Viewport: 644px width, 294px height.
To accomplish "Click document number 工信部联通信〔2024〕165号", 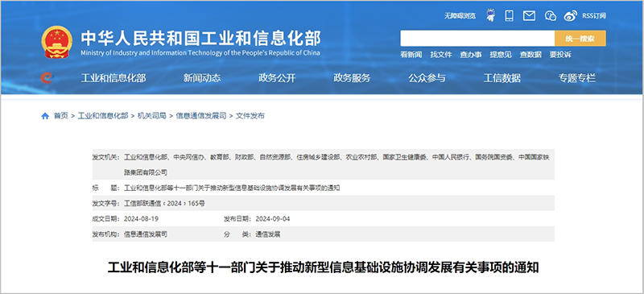I will [x=165, y=203].
